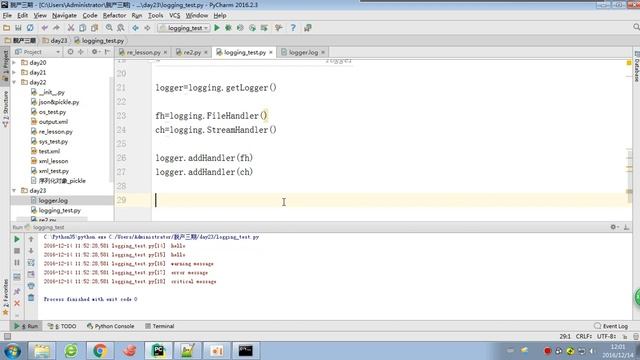Image resolution: width=640 pixels, height=360 pixels.
Task: Click the Replace toolbar icon
Action: (x=121, y=28)
